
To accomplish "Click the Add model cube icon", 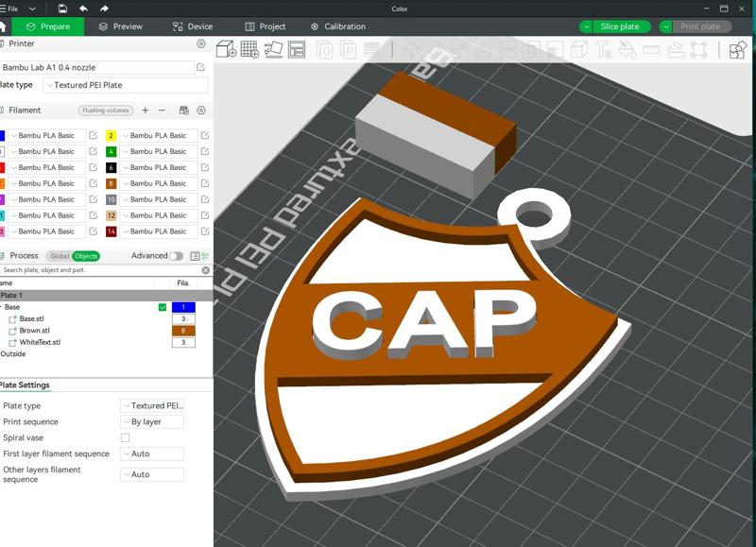I will click(x=226, y=49).
